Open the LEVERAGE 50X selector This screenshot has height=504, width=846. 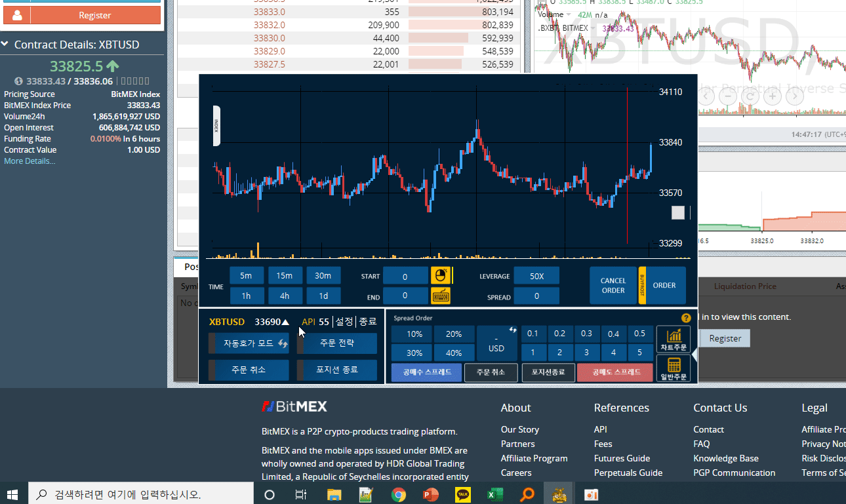click(536, 276)
